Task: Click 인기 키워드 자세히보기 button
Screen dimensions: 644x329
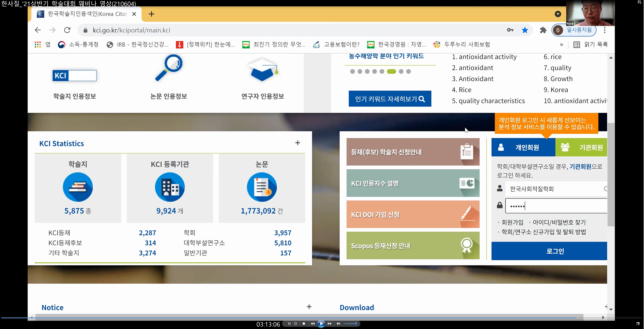Action: (390, 99)
